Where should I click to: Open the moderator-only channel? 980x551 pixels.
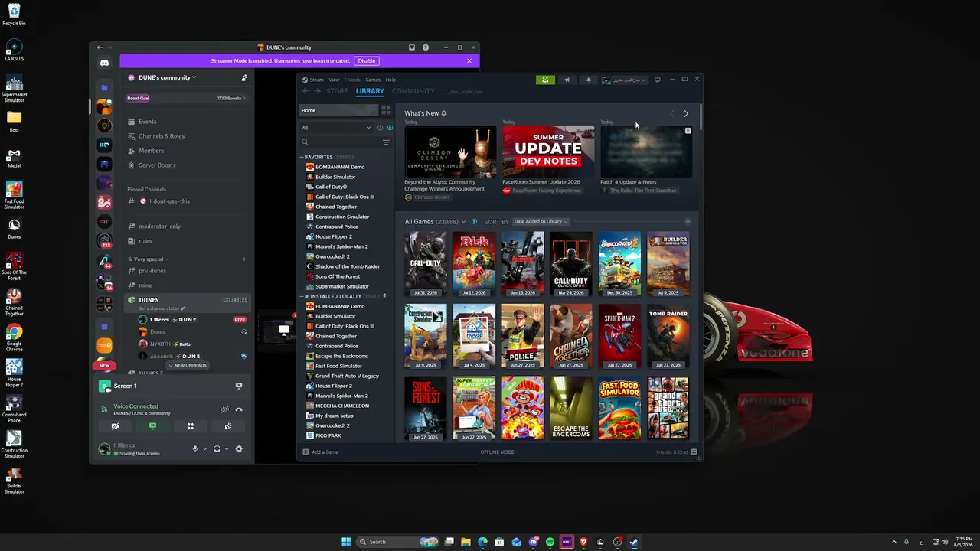159,227
